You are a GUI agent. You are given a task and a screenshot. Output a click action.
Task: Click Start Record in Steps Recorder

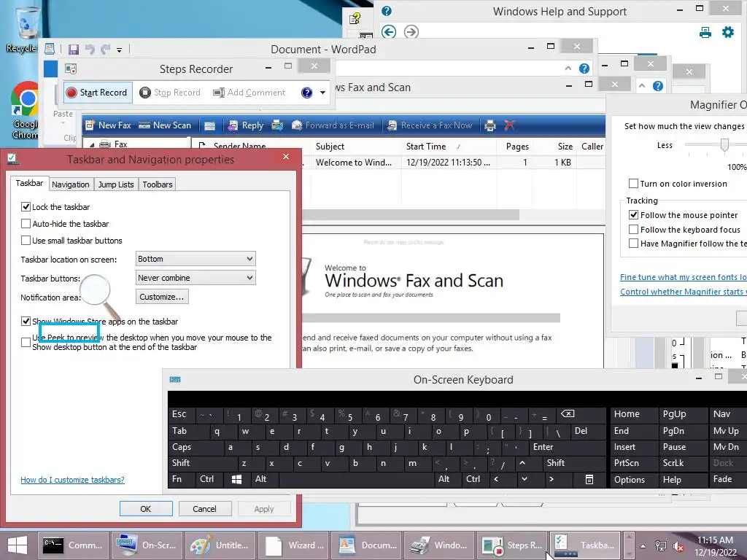tap(97, 93)
